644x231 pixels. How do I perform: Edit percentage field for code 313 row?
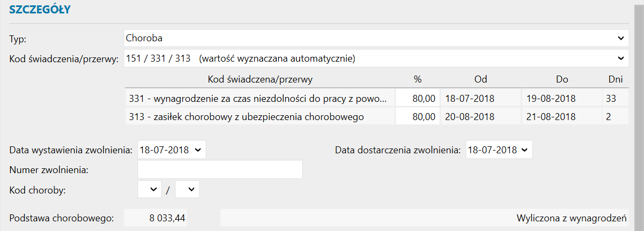click(417, 116)
